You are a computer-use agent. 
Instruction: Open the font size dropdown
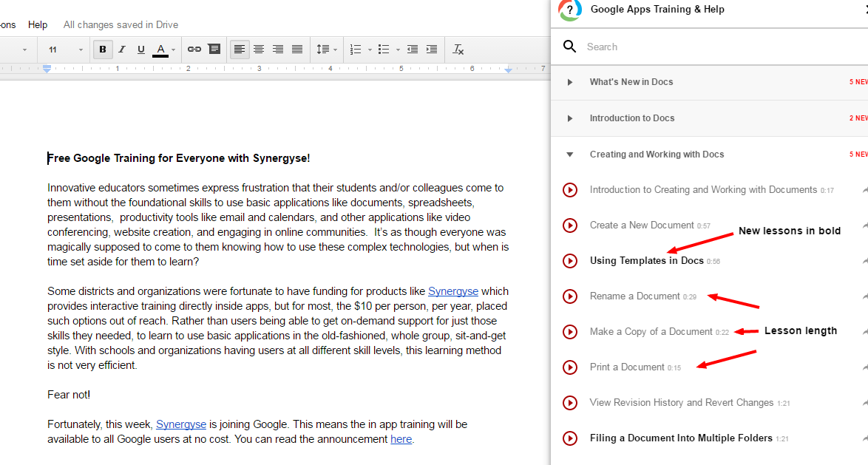65,50
